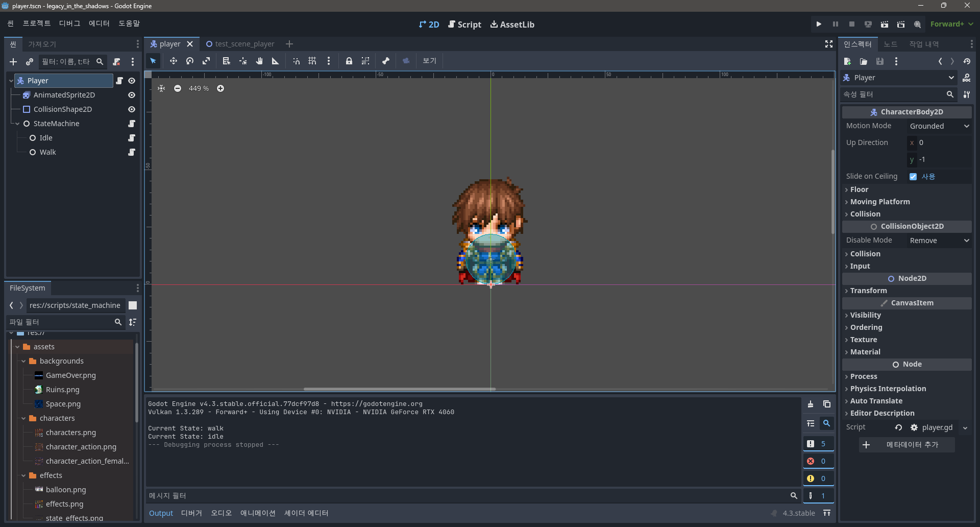Zoom in on the 2D viewport
Screen dimensions: 980x527
pyautogui.click(x=220, y=88)
